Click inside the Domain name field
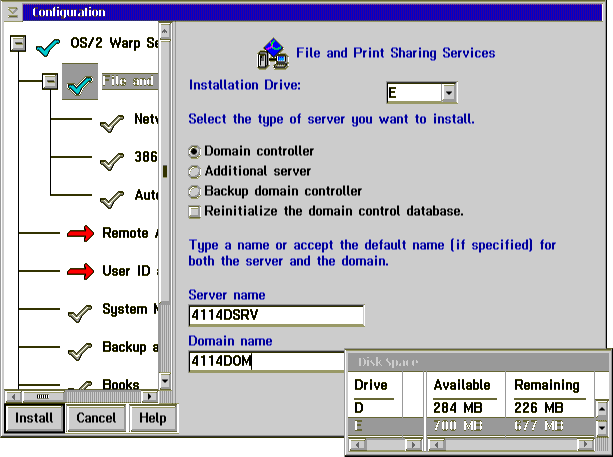The image size is (613, 457). point(267,361)
